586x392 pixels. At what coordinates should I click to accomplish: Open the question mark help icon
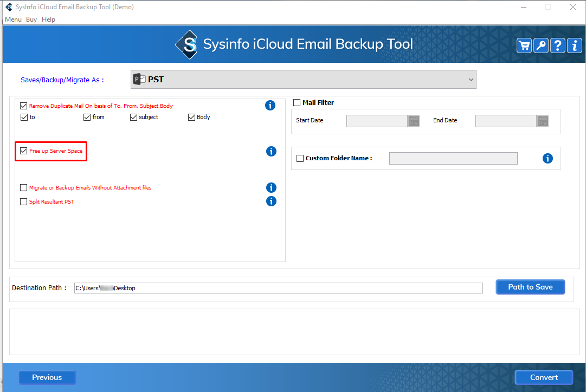pyautogui.click(x=557, y=45)
